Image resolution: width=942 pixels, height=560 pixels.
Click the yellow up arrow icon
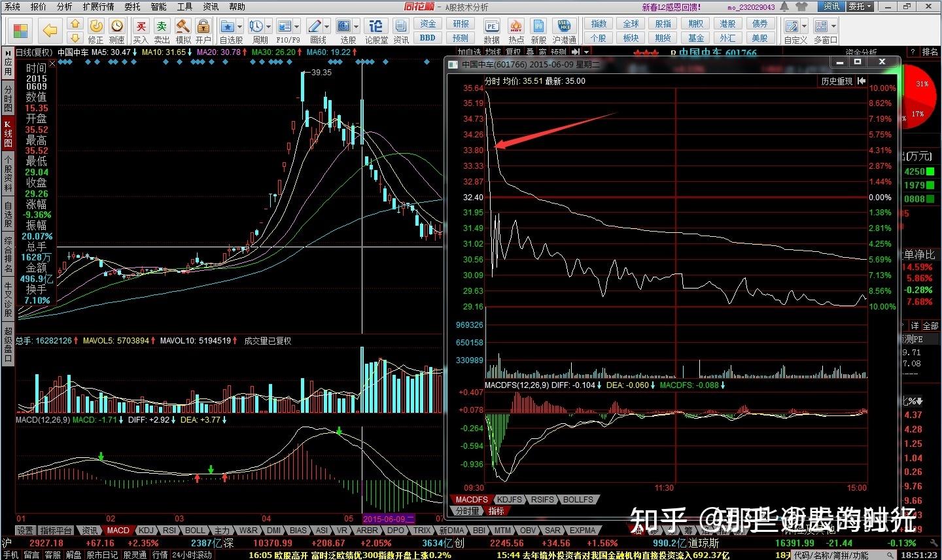coord(75,24)
